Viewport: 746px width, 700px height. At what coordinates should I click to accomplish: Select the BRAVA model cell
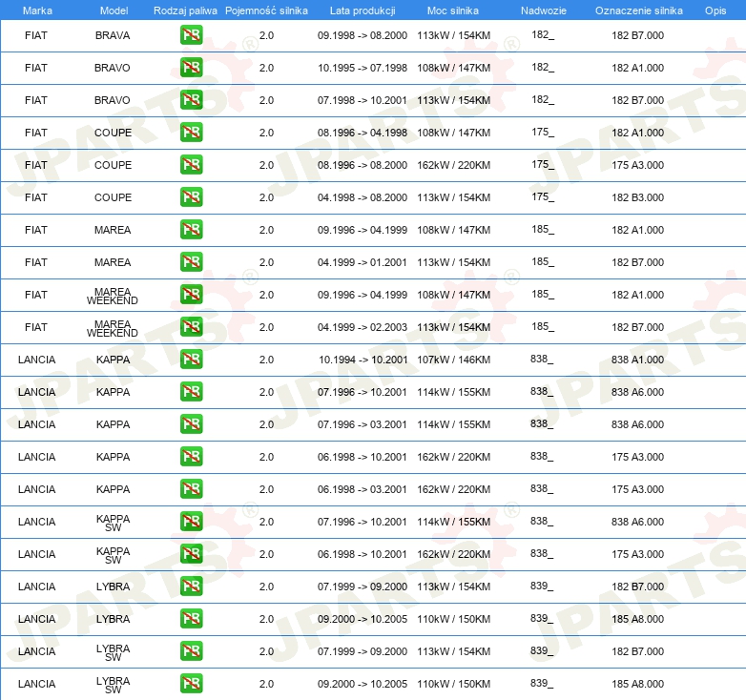click(x=113, y=35)
